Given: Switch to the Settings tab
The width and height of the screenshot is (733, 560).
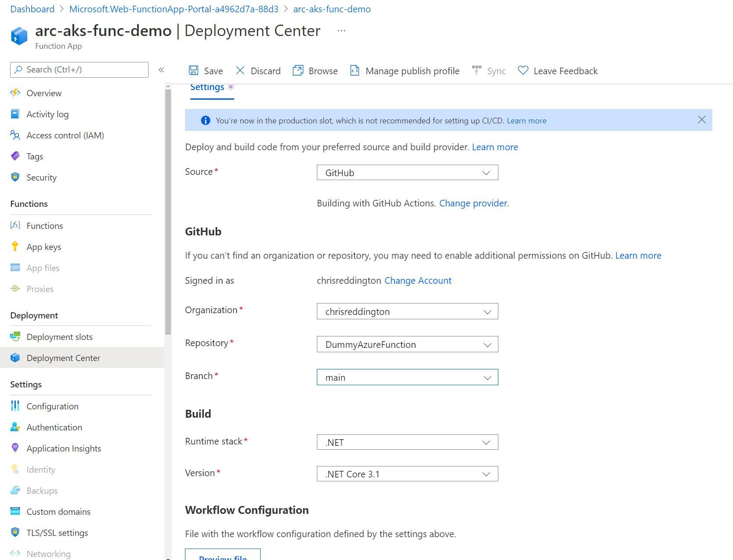Looking at the screenshot, I should click(x=207, y=87).
